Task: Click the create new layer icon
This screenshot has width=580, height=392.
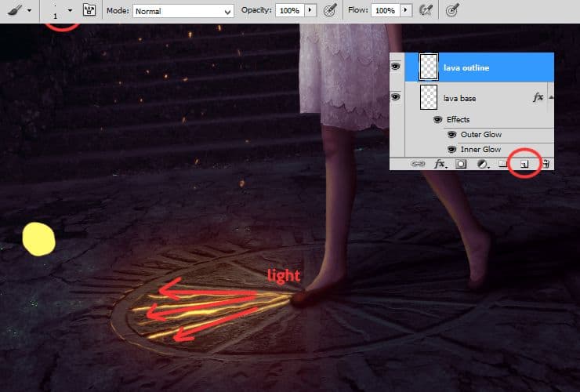Action: pyautogui.click(x=524, y=164)
